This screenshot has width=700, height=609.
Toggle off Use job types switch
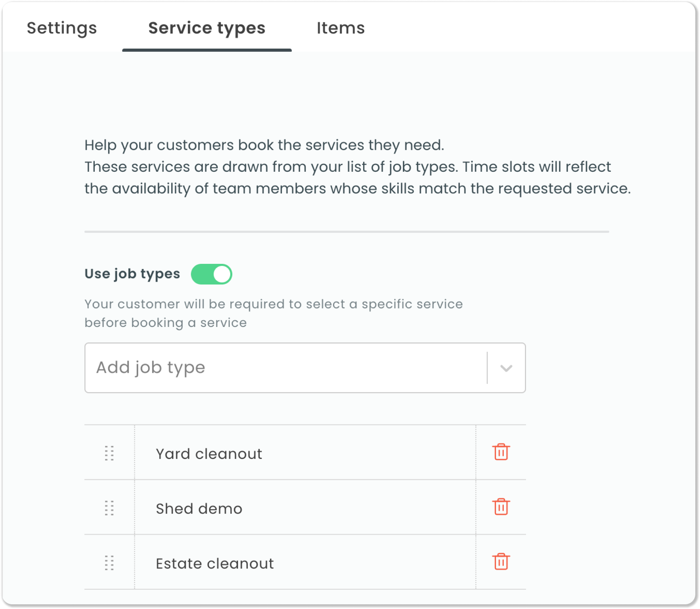tap(212, 274)
